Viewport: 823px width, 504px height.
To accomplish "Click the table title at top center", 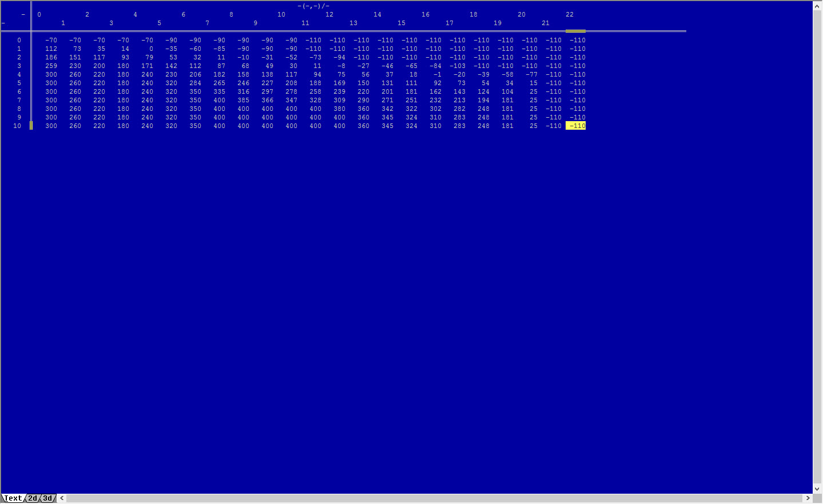I will coord(313,6).
